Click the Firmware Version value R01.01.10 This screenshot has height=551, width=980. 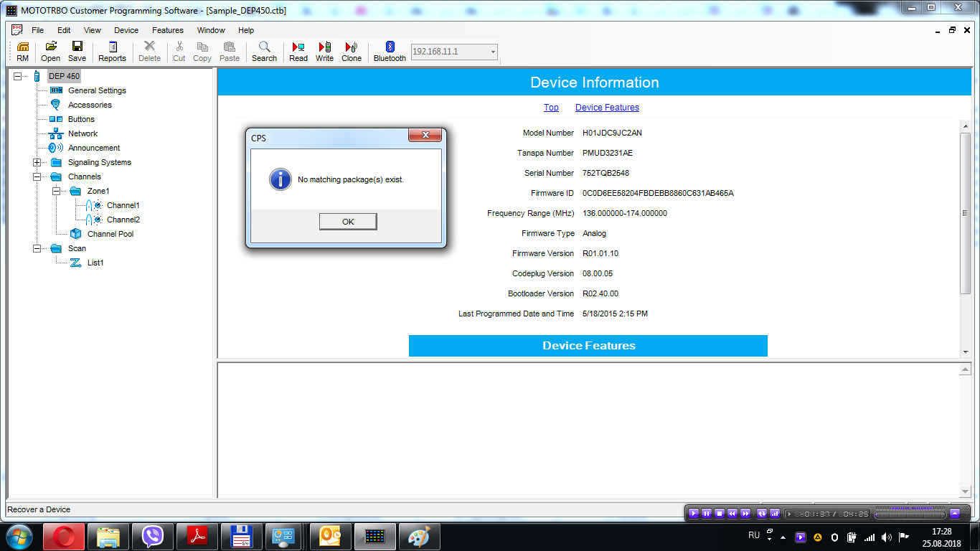[x=600, y=253]
